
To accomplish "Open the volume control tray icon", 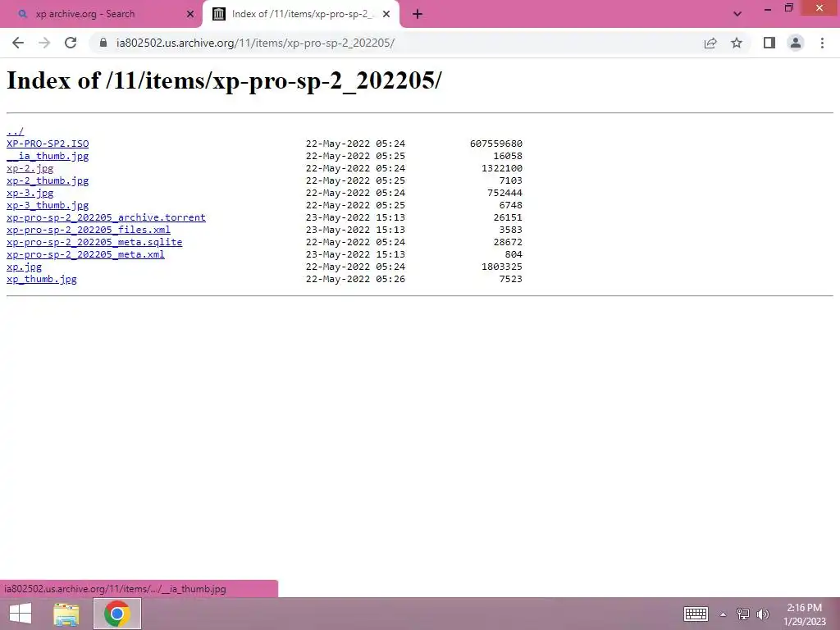I will click(763, 614).
